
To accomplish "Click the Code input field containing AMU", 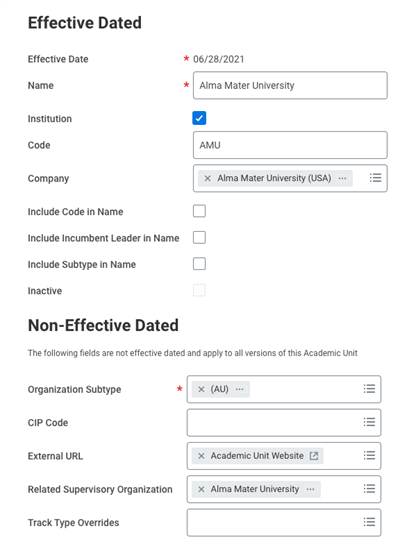I will pyautogui.click(x=290, y=145).
